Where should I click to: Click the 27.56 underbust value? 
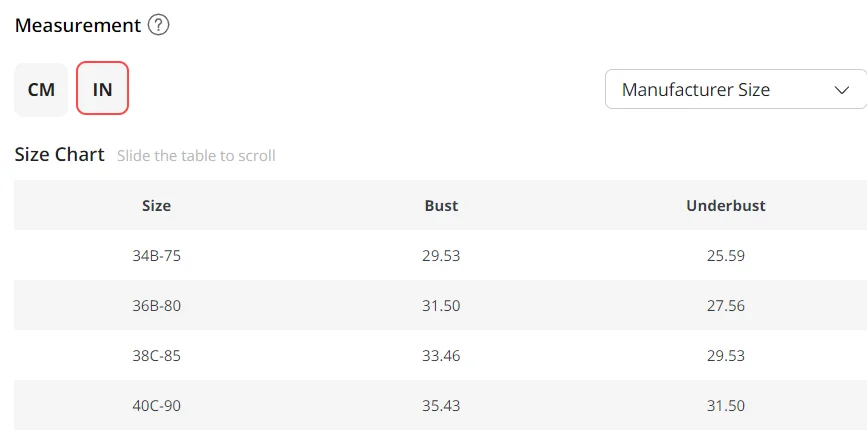click(x=725, y=306)
